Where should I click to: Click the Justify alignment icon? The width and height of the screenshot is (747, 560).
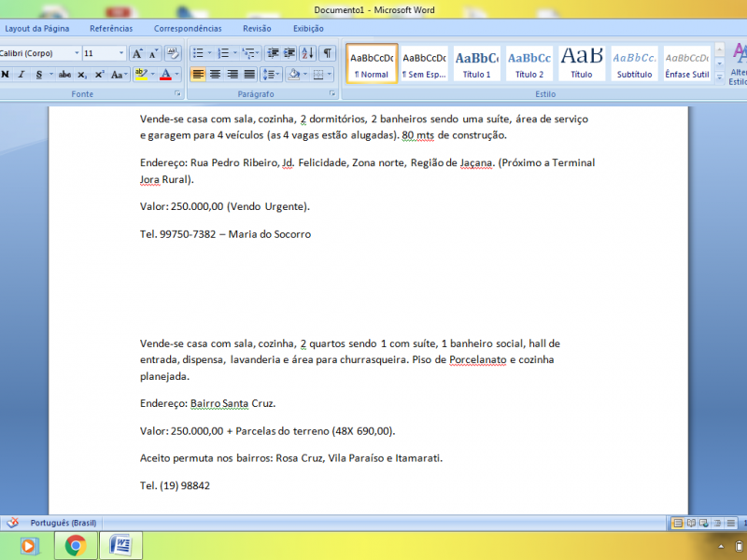(249, 75)
